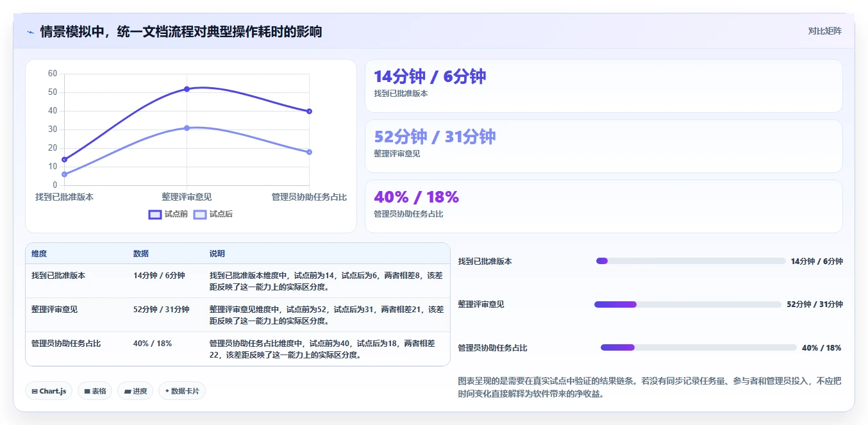Click the 数据卡片 tag
Viewport: 868px width, 425px height.
click(x=182, y=391)
